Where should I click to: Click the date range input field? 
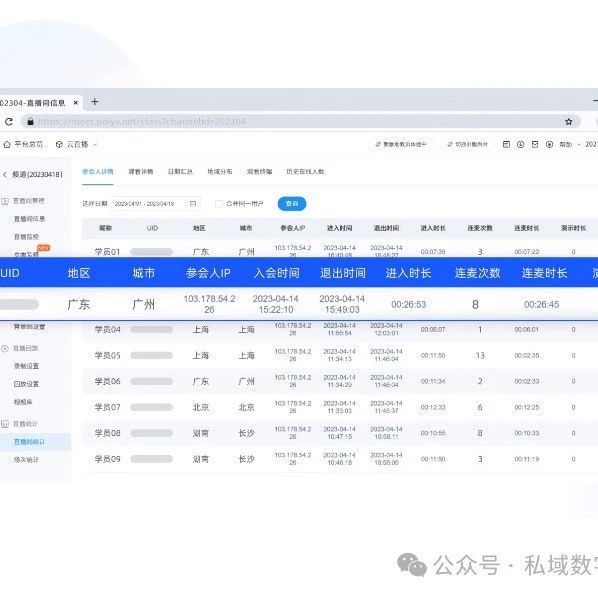[156, 204]
